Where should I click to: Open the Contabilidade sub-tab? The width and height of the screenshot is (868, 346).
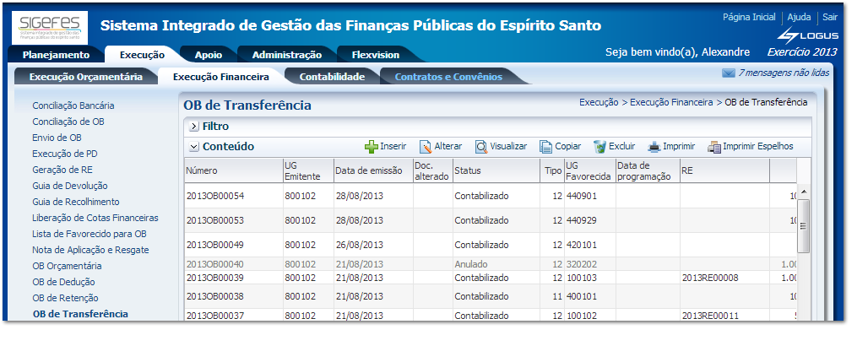tap(332, 77)
